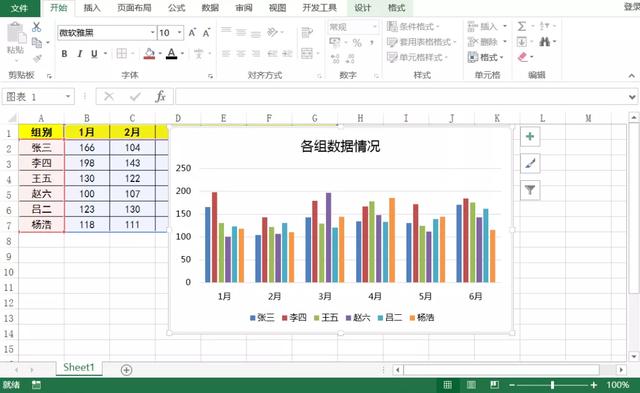Screen dimensions: 640x393
Task: Toggle italic formatting
Action: 80,53
